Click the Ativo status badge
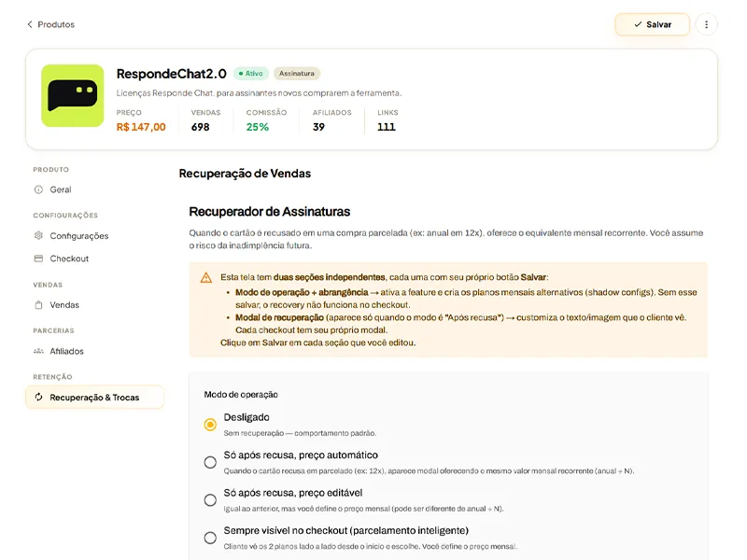The height and width of the screenshot is (560, 747). point(251,74)
